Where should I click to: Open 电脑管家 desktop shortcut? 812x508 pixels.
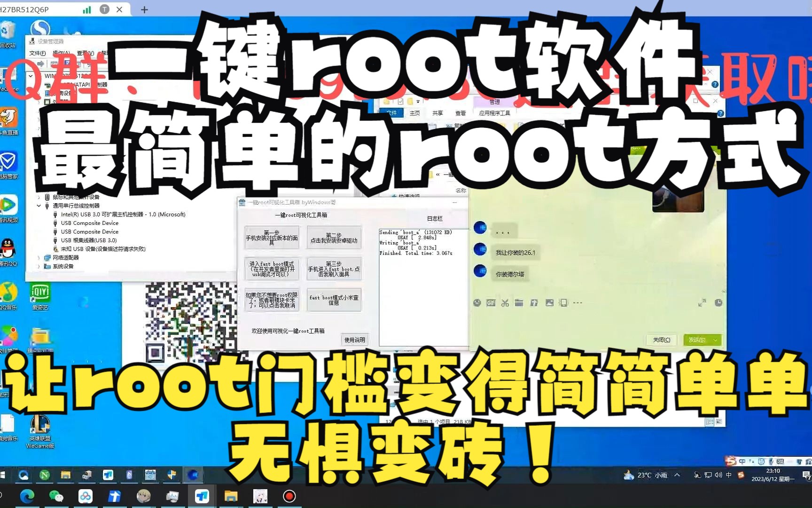click(x=8, y=165)
